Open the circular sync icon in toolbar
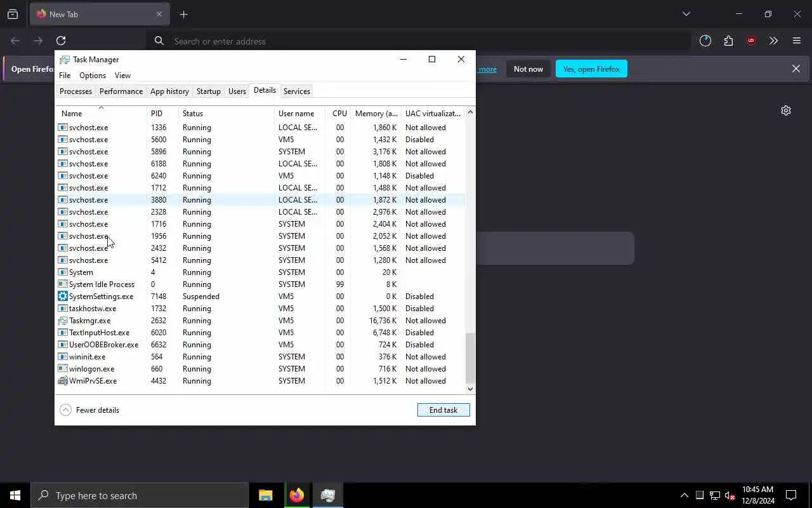This screenshot has width=812, height=508. [705, 41]
